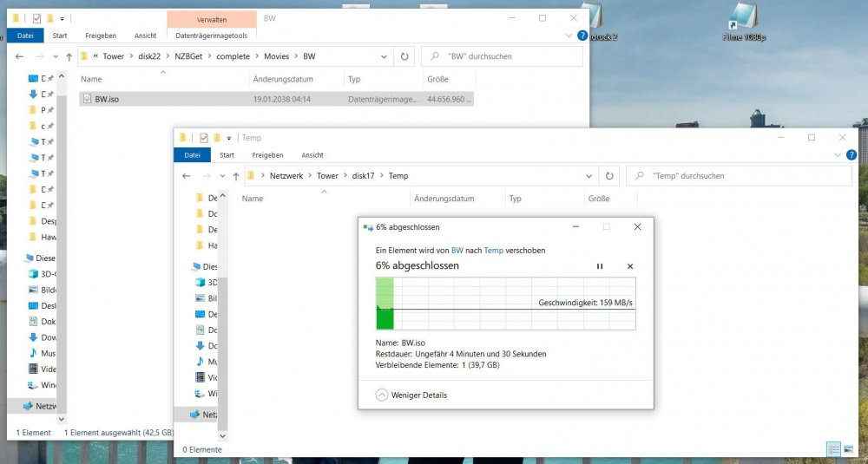Click BW source link in move dialog

pyautogui.click(x=457, y=250)
